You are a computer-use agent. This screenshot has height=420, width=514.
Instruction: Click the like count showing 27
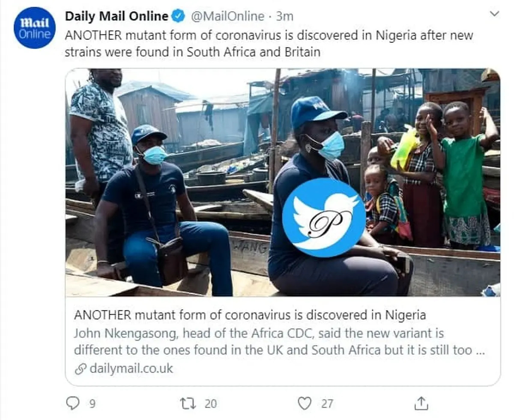[x=327, y=403]
